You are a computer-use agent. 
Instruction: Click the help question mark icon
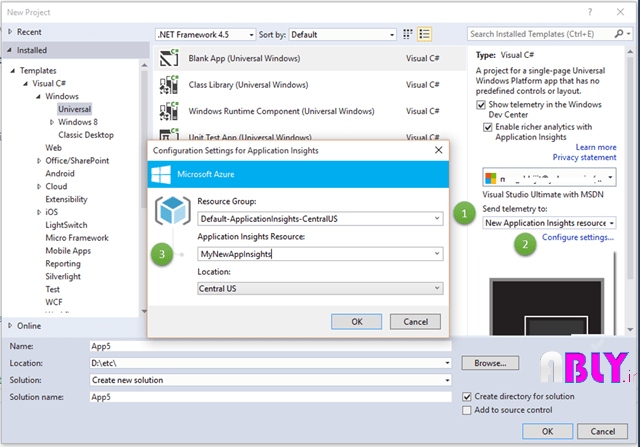pos(589,12)
